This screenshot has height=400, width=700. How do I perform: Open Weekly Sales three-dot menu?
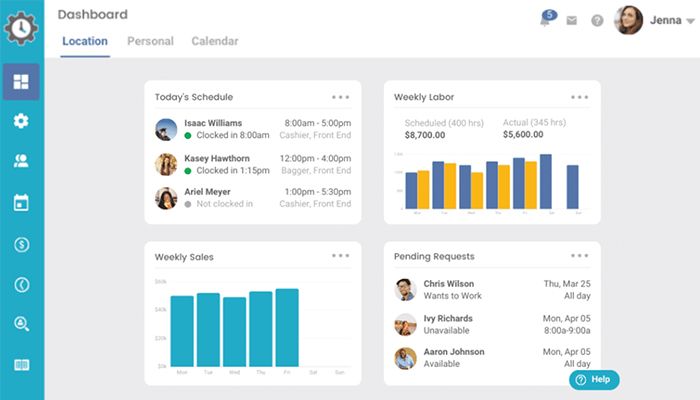[x=340, y=255]
